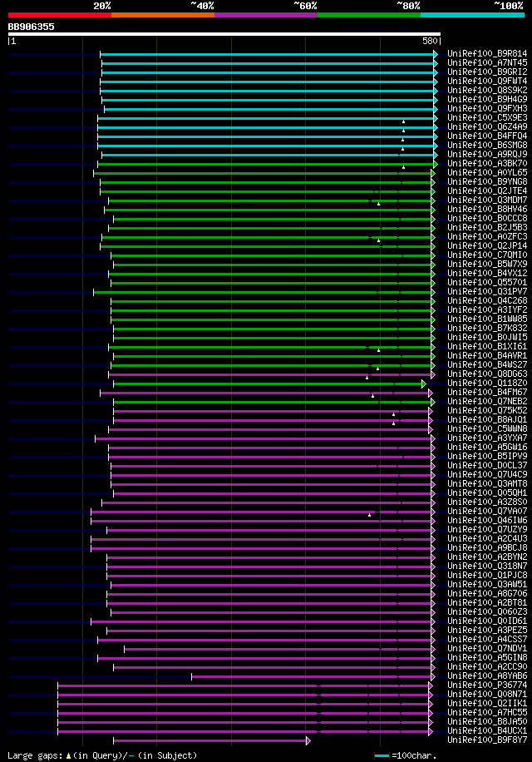Click the UniRef100_A3YXA7 label
The height and width of the screenshot is (762, 532).
[487, 438]
